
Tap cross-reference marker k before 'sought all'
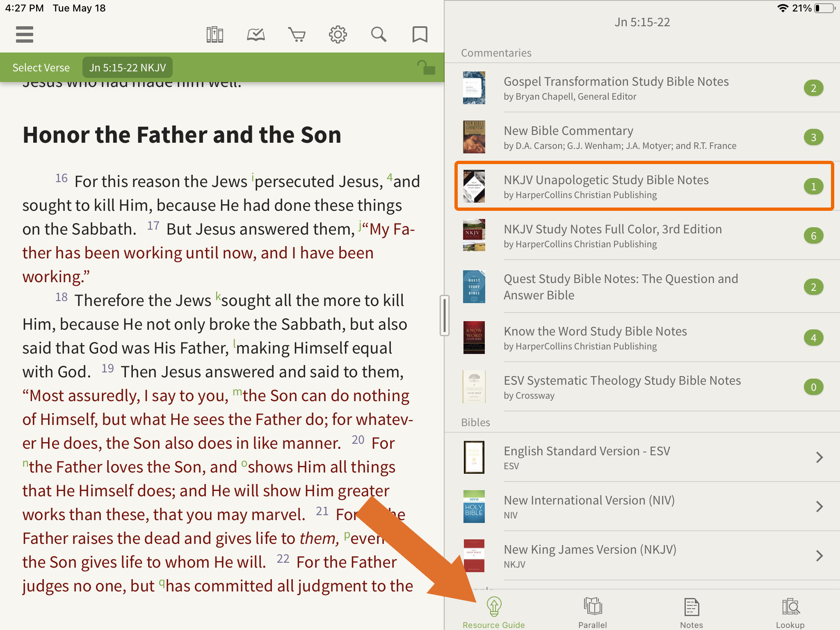click(x=218, y=296)
